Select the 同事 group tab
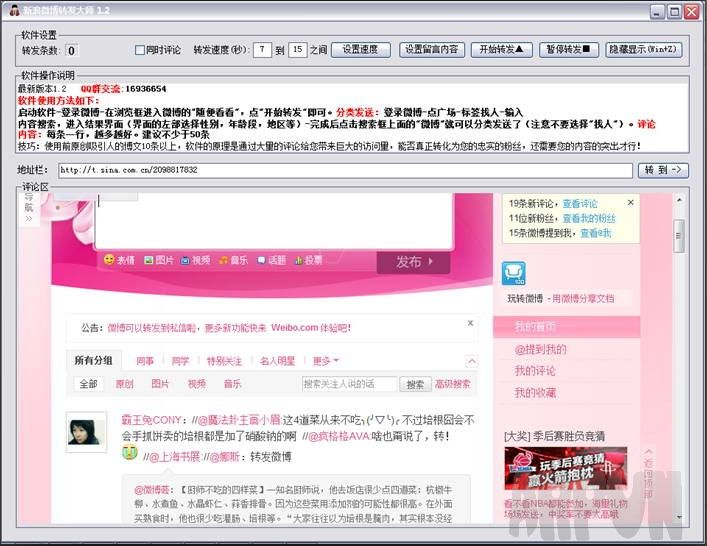This screenshot has height=546, width=707. [145, 361]
